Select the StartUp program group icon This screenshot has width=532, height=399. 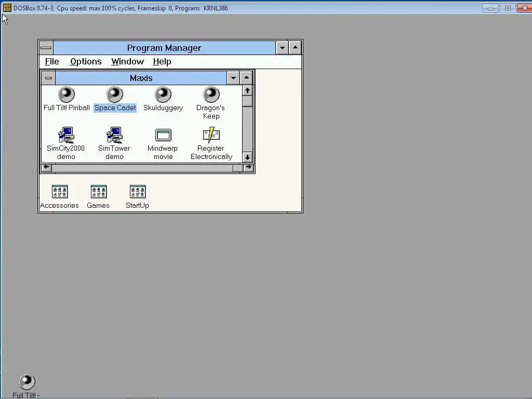(138, 192)
